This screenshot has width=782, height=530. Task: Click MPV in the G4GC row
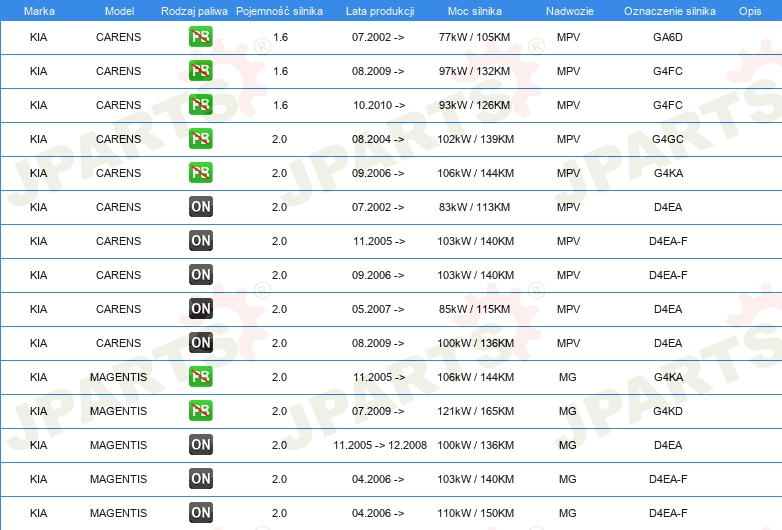(569, 139)
